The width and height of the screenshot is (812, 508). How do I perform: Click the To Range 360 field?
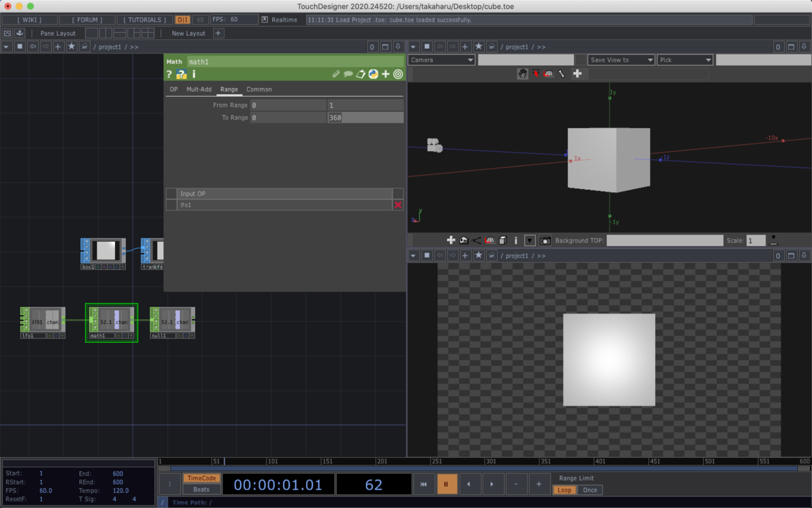pos(365,117)
